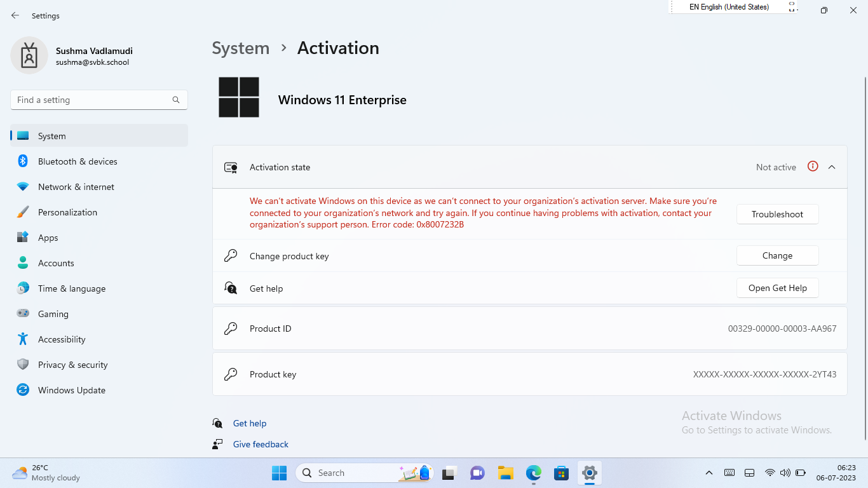Open Bluetooth & devices settings
The height and width of the screenshot is (488, 868).
pos(99,161)
